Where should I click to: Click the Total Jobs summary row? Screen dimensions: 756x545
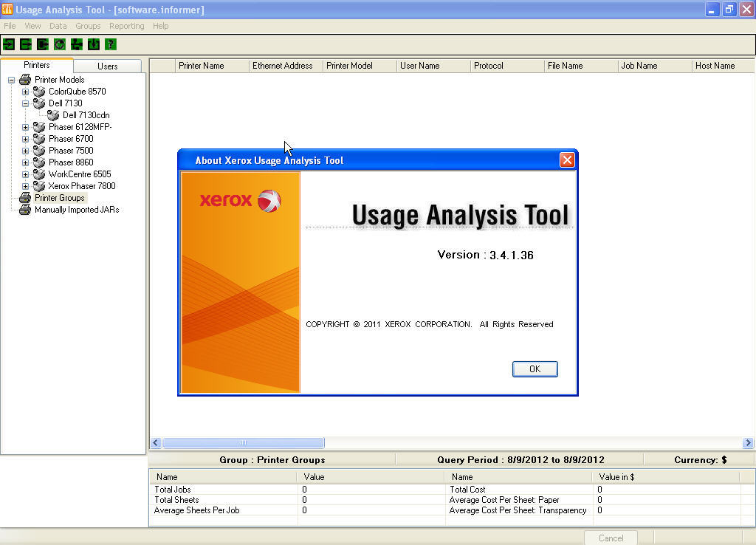[x=297, y=490]
